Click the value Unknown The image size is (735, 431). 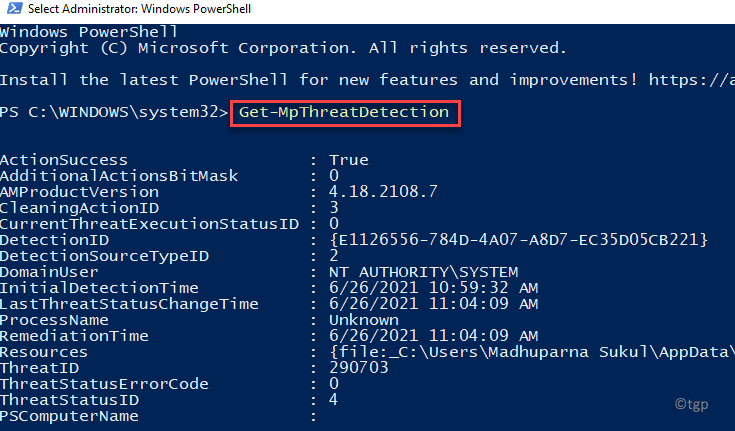pyautogui.click(x=364, y=320)
